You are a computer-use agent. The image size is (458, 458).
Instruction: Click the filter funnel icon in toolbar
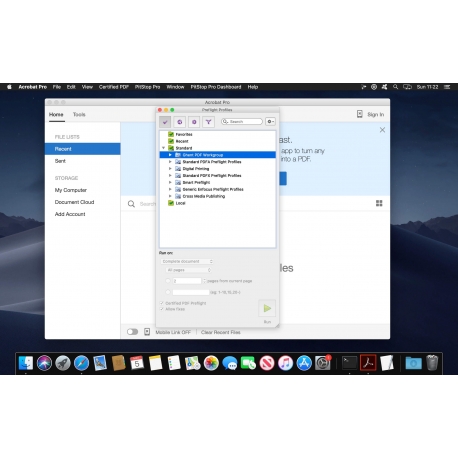208,122
